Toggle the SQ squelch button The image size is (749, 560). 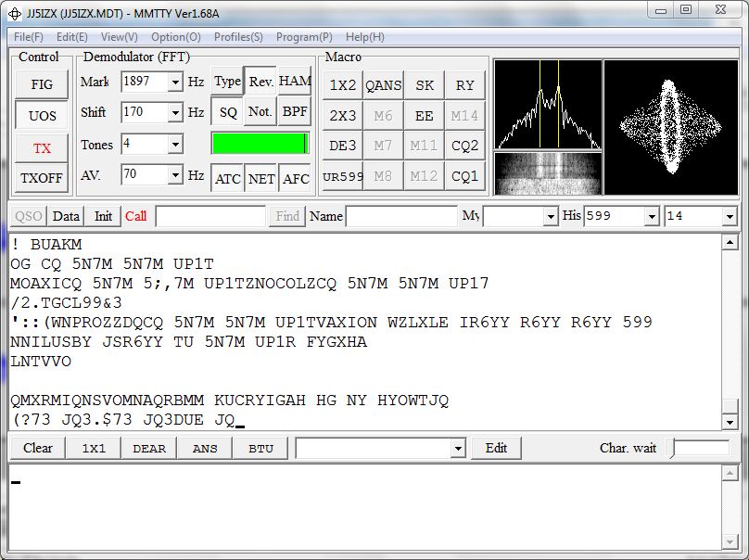click(227, 112)
